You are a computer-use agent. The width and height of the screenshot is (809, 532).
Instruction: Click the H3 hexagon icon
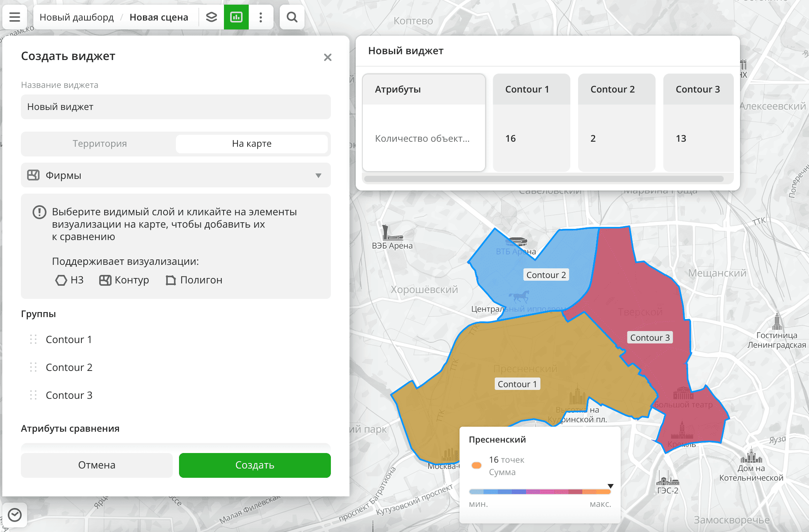(61, 280)
